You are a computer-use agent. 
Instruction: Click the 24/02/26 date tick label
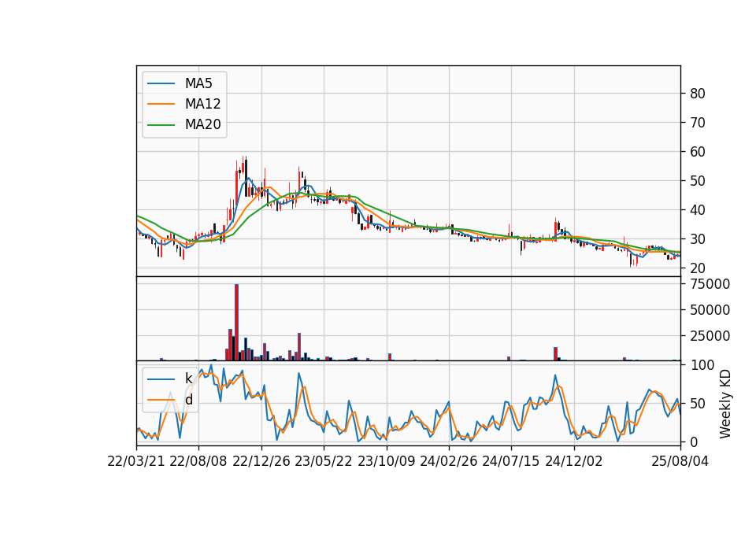448,461
